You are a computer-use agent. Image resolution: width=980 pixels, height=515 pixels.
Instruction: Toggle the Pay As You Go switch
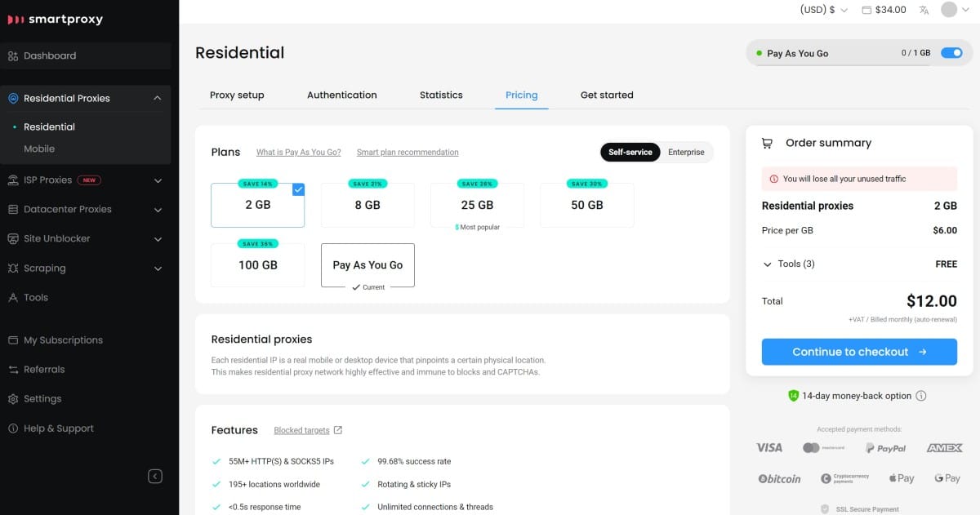pos(951,53)
